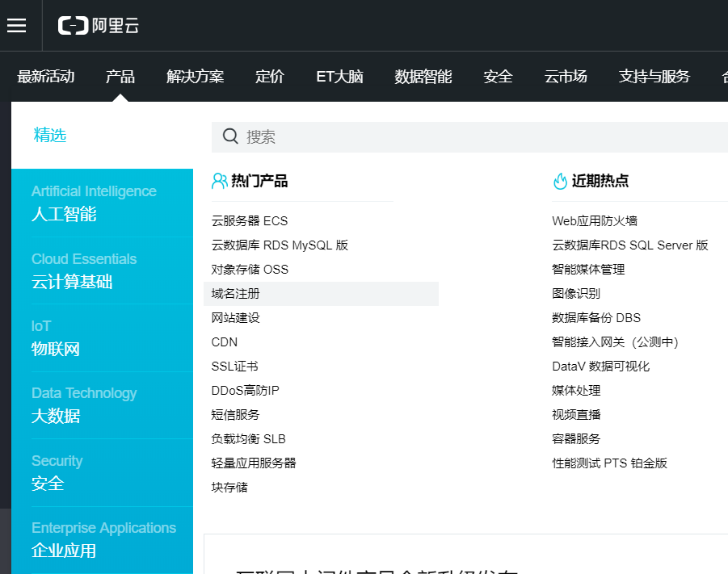Select the Security 安全 sidebar category
Image resolution: width=728 pixels, height=574 pixels.
tap(102, 473)
